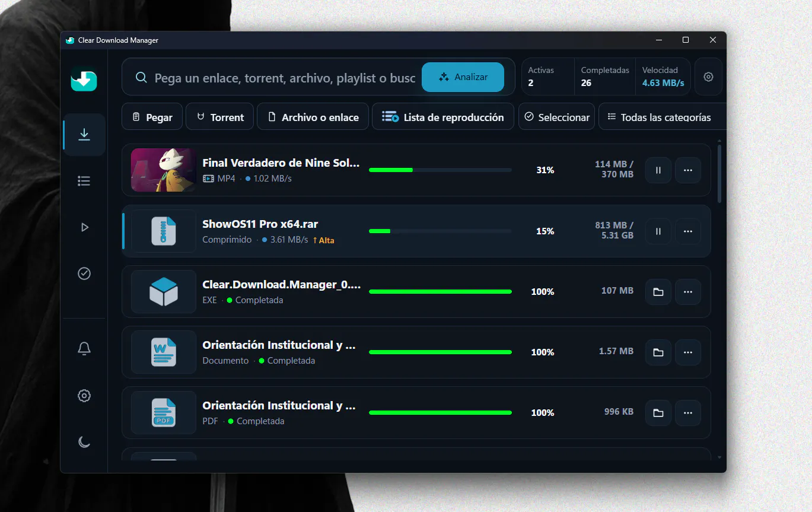Click the Activas 2 counter
Viewport: 812px width, 512px height.
tap(548, 77)
